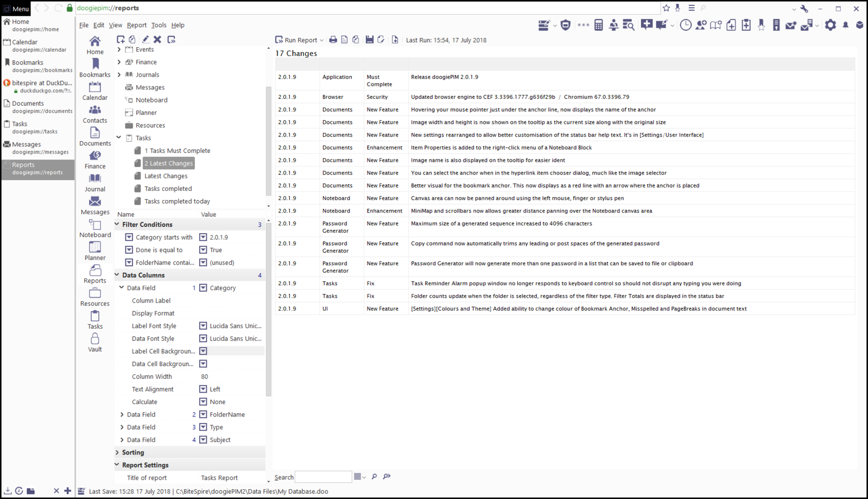Open the Journal sidebar section
The width and height of the screenshot is (868, 499).
point(95,183)
